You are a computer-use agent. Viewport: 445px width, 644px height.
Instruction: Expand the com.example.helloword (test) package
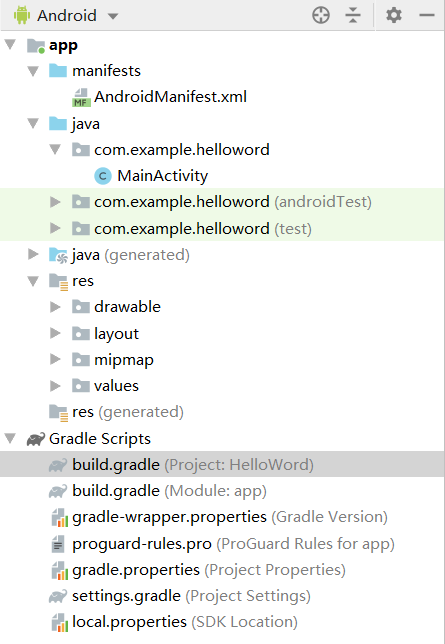55,228
